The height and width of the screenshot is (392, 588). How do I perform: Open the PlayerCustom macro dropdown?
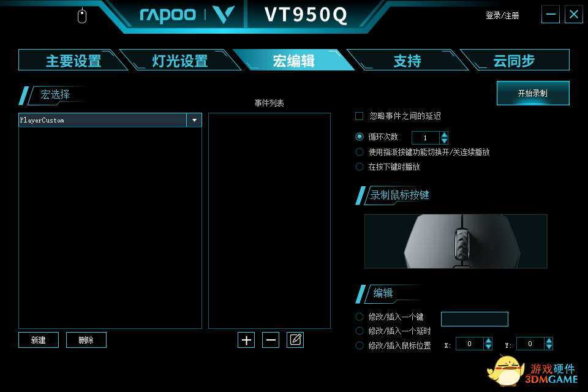point(194,121)
